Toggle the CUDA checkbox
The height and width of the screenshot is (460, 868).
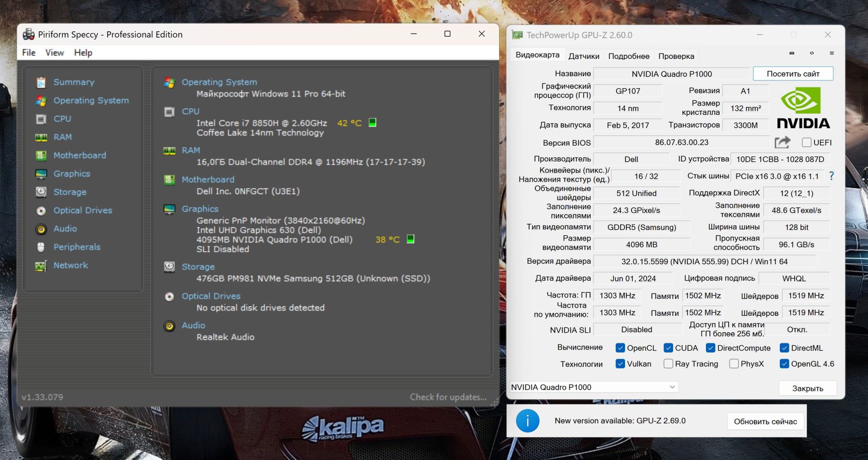[668, 348]
